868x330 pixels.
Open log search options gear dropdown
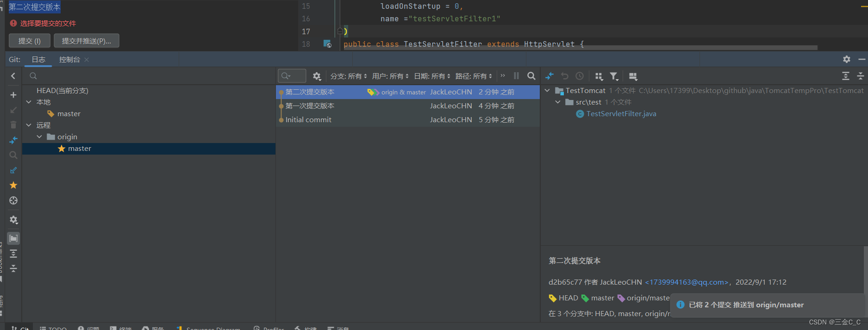click(x=317, y=76)
